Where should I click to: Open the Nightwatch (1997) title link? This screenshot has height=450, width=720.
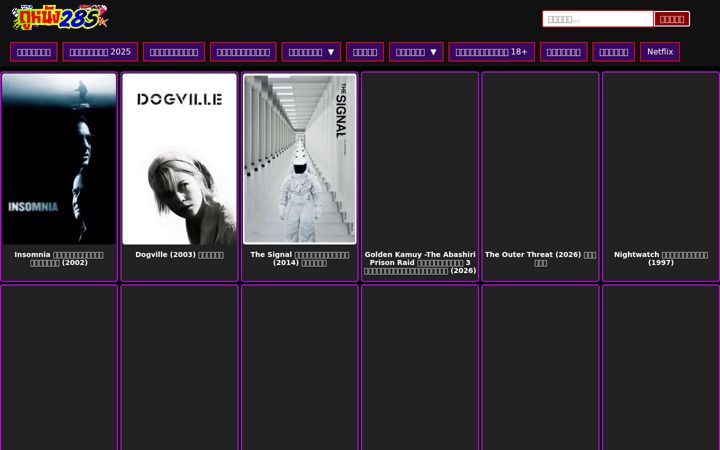[661, 259]
